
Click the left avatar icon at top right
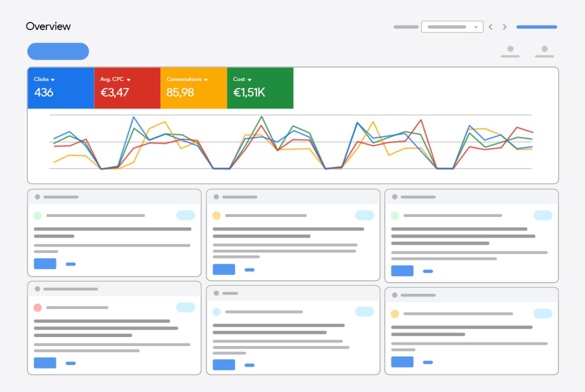510,49
